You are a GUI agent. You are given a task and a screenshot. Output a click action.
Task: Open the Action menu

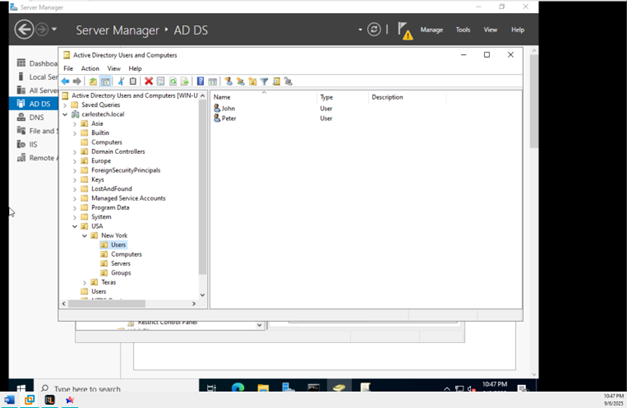pyautogui.click(x=90, y=68)
